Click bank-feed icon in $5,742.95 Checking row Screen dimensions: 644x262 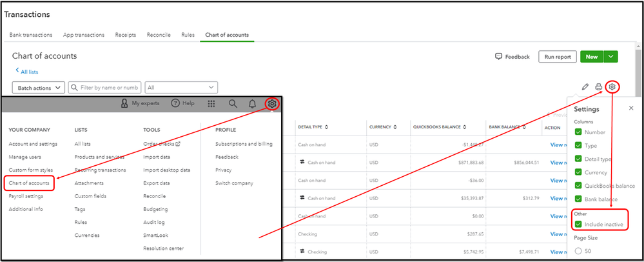click(302, 251)
